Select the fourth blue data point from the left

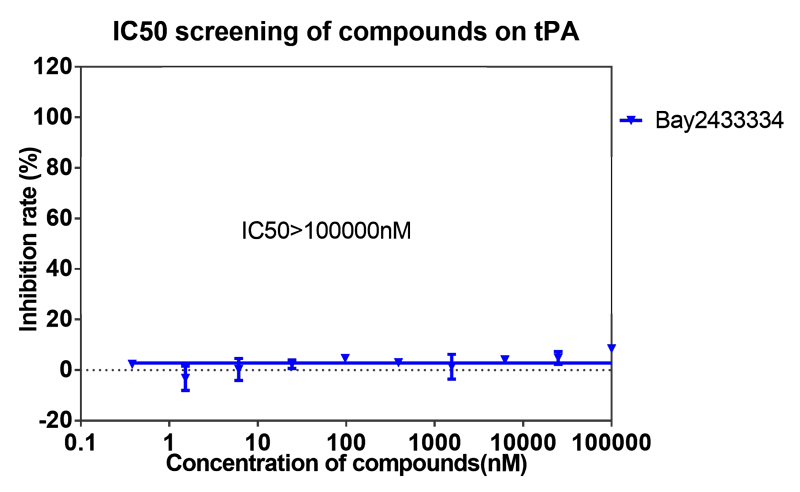(x=292, y=364)
